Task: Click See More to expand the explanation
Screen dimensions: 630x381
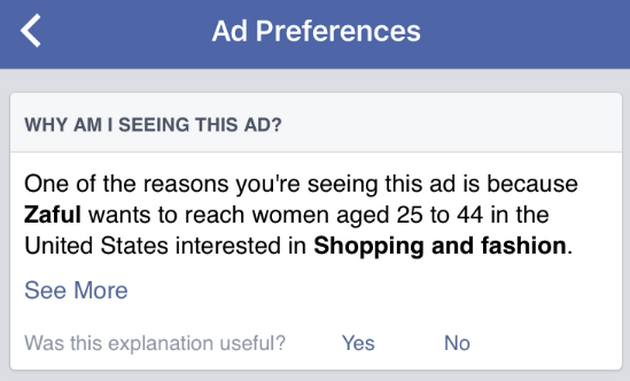Action: pos(76,290)
